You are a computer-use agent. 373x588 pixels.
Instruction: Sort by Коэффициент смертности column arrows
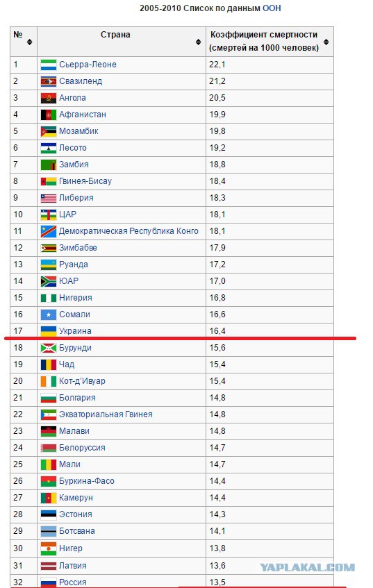tap(326, 42)
